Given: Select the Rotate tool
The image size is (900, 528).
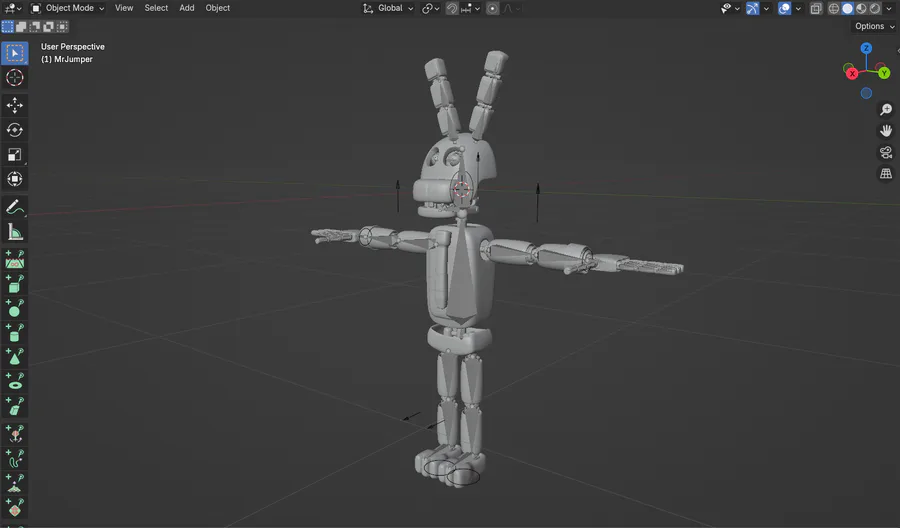Looking at the screenshot, I should coord(15,130).
